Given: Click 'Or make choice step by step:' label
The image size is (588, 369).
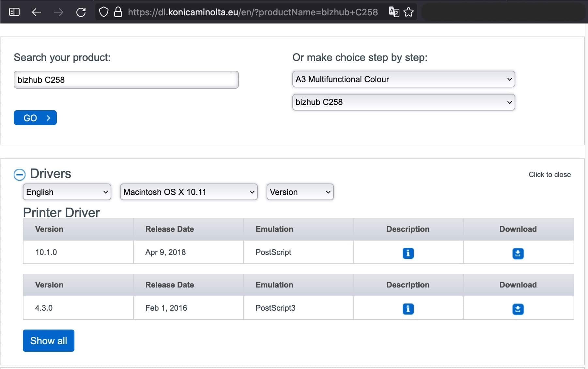Looking at the screenshot, I should click(x=360, y=57).
